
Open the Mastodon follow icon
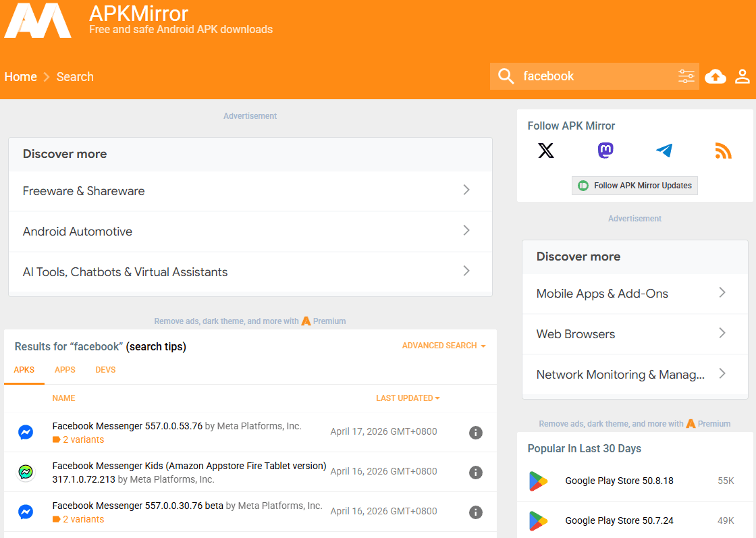[x=605, y=151]
